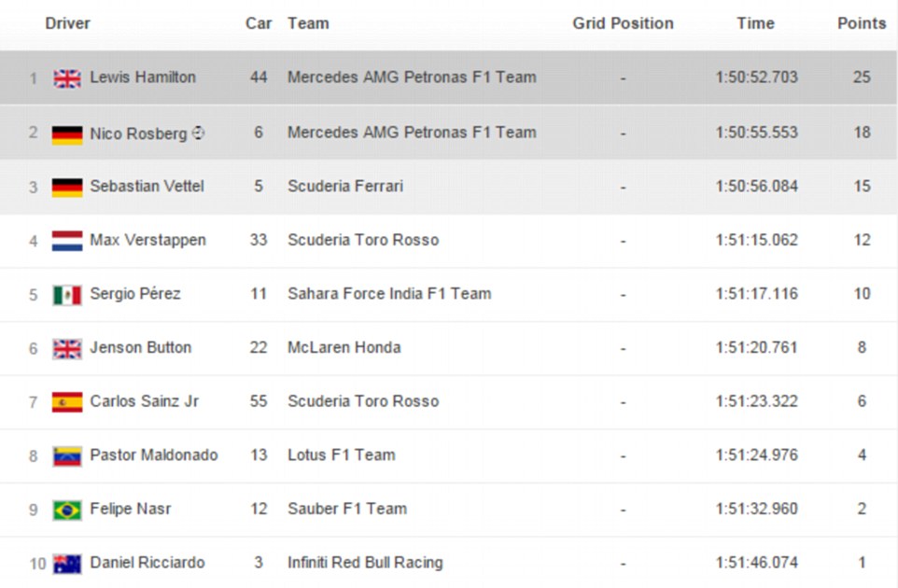The image size is (898, 588).
Task: Click the Venezuelan flag by Pastor Maldonado
Action: [x=67, y=456]
